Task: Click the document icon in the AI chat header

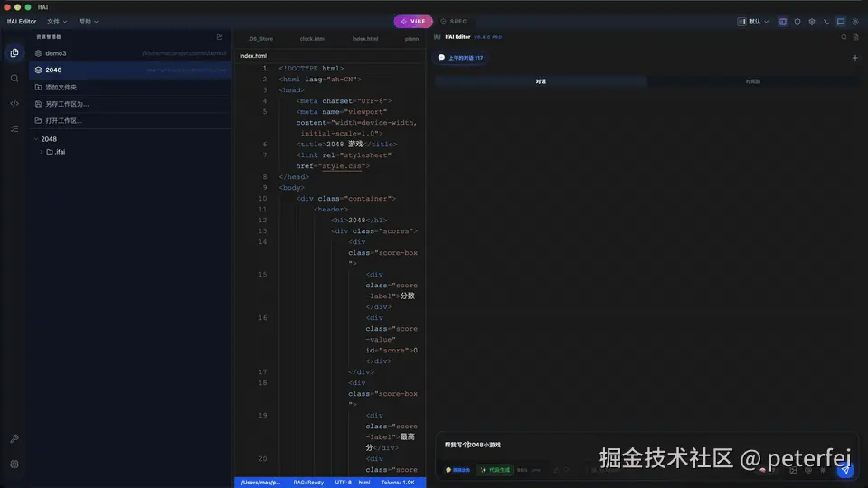Action: [856, 37]
